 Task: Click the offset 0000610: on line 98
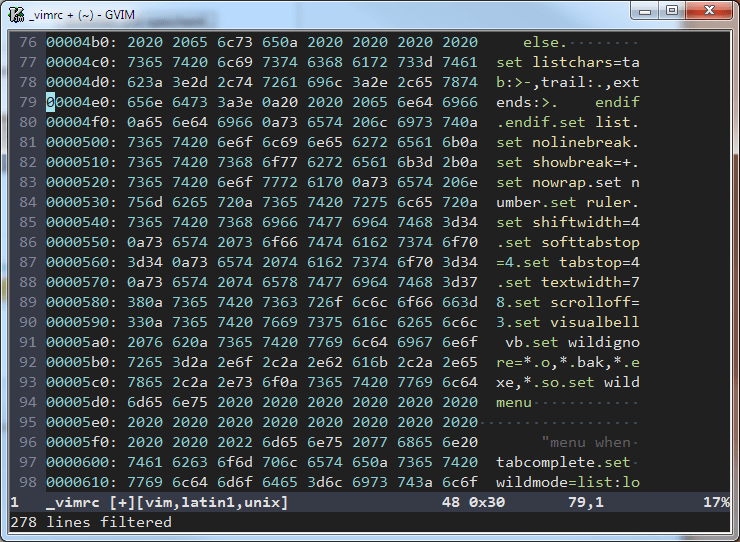pos(81,482)
